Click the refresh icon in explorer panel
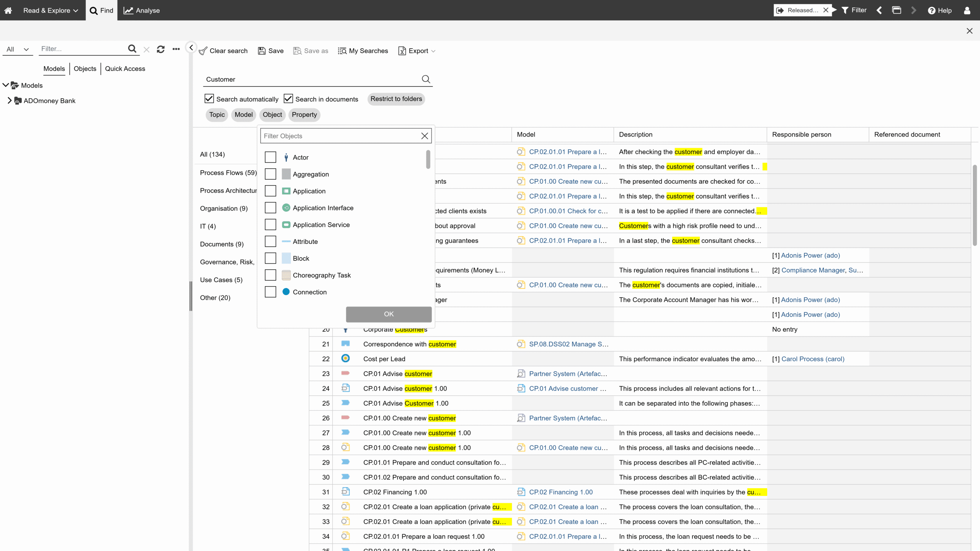Viewport: 980px width, 551px height. [x=161, y=49]
